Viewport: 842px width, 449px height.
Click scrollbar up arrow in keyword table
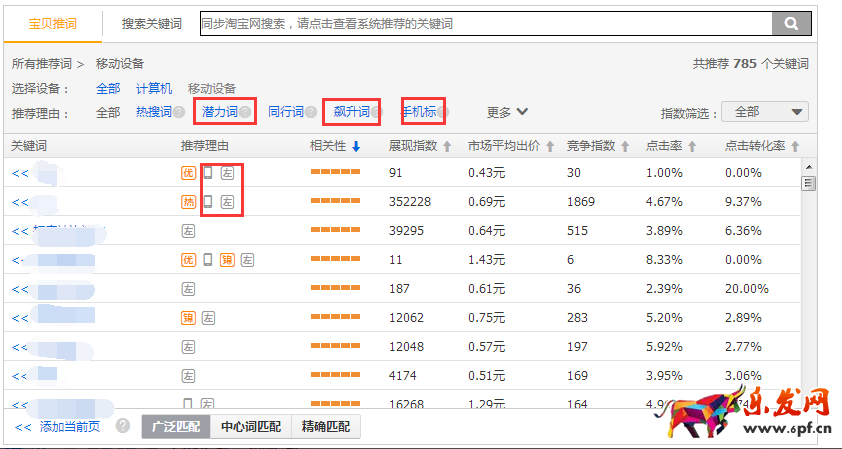click(808, 167)
